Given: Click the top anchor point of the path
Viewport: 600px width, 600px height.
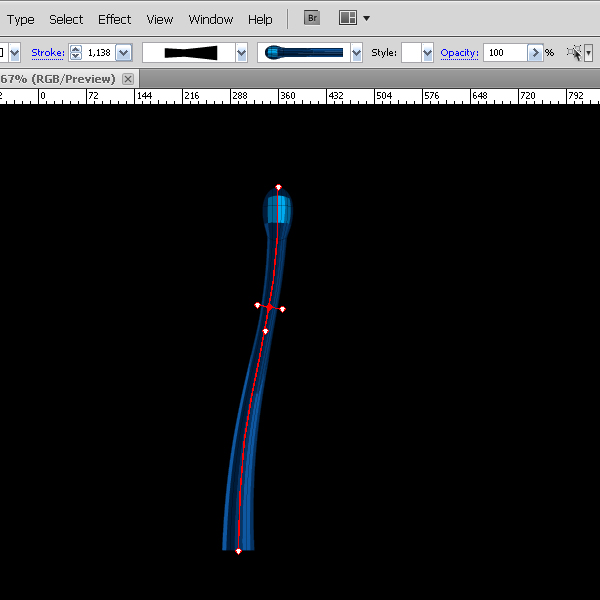Looking at the screenshot, I should [x=278, y=187].
